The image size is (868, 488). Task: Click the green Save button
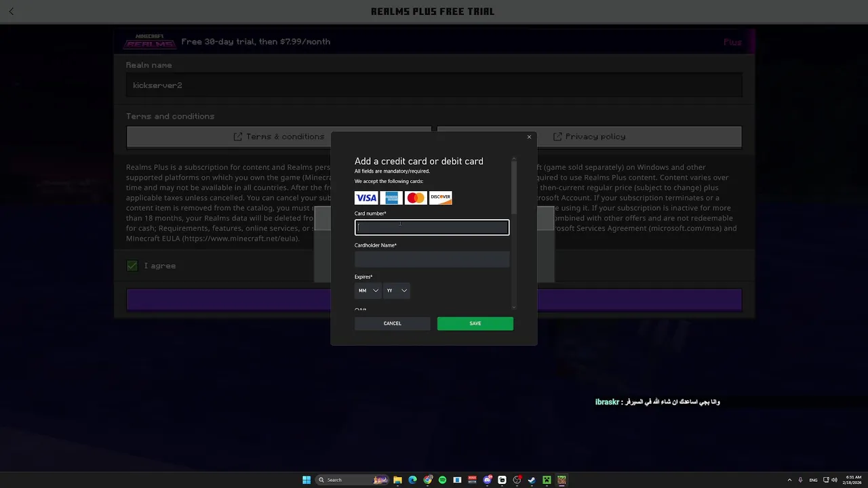click(475, 323)
